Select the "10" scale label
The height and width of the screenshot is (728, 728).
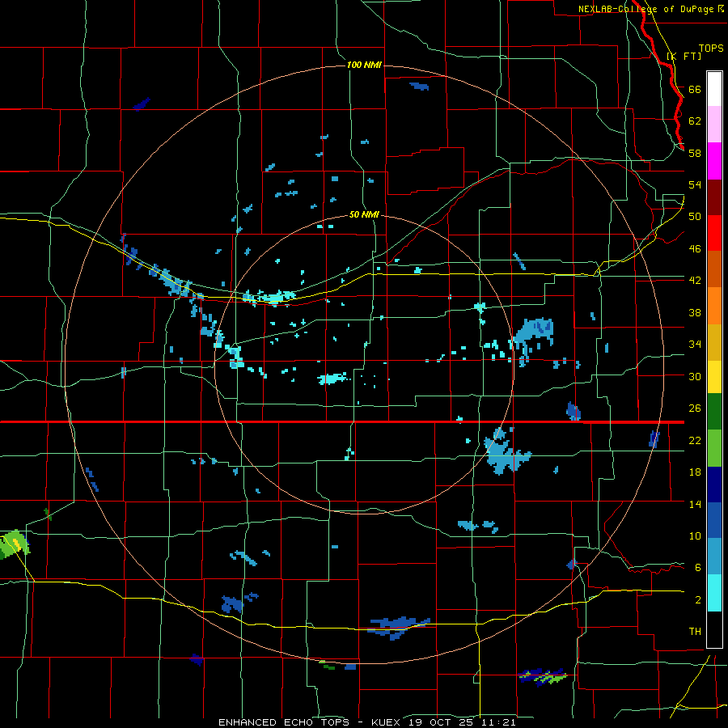coord(695,536)
